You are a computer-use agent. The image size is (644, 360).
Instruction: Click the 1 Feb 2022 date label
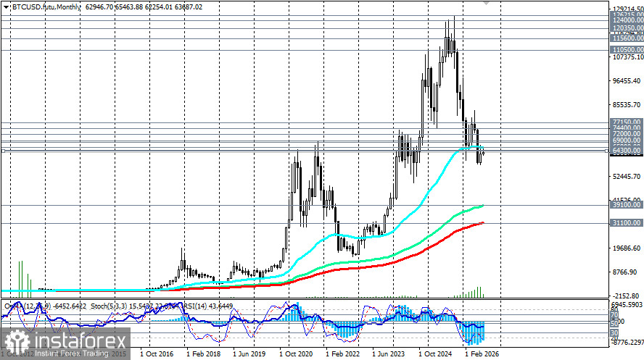coord(343,354)
